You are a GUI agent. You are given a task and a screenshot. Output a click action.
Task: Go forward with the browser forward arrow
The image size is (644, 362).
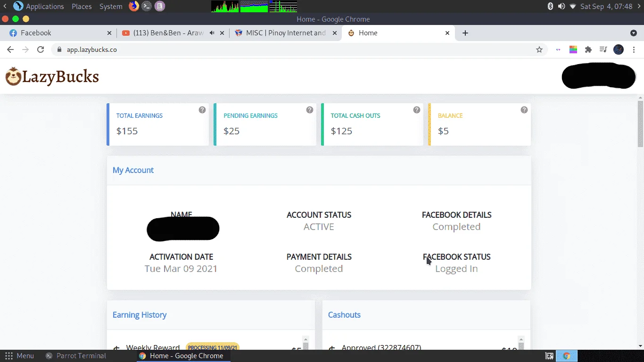click(25, 49)
